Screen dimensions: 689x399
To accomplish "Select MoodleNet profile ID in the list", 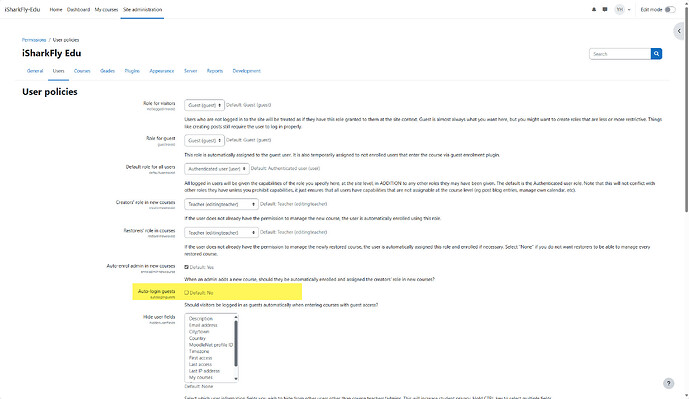I will pyautogui.click(x=210, y=345).
